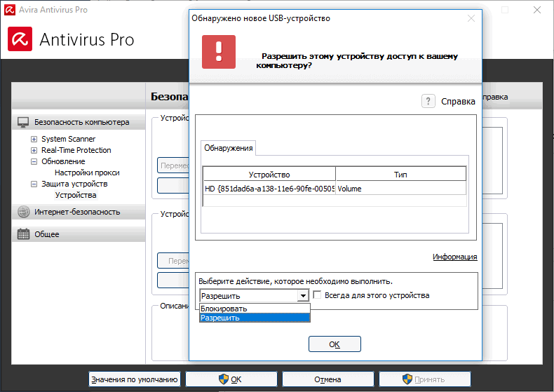This screenshot has width=554, height=392.
Task: Expand the Real-Time Protection node
Action: [34, 151]
